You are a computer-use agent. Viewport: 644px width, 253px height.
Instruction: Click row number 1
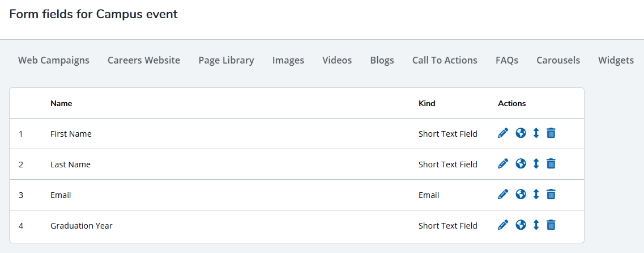click(x=20, y=134)
